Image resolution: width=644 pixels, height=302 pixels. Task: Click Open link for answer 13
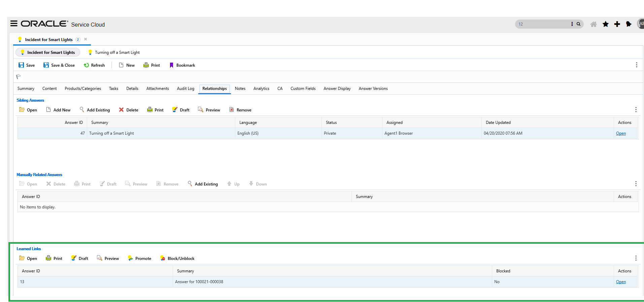coord(621,282)
